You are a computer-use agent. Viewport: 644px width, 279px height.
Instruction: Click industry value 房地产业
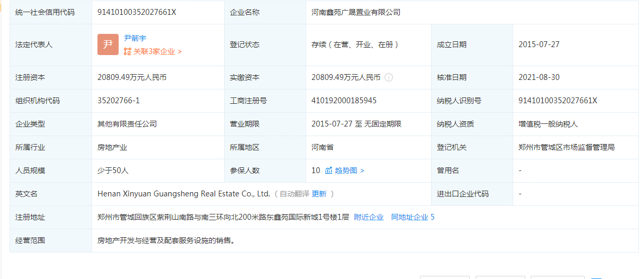112,147
